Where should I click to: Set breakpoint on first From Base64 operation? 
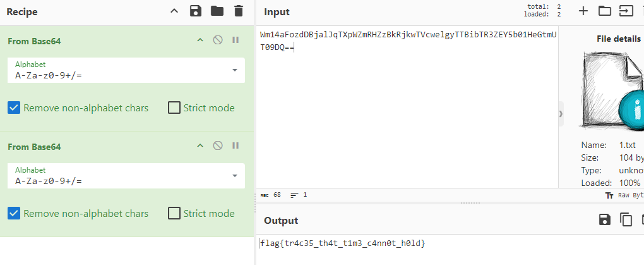click(x=236, y=40)
